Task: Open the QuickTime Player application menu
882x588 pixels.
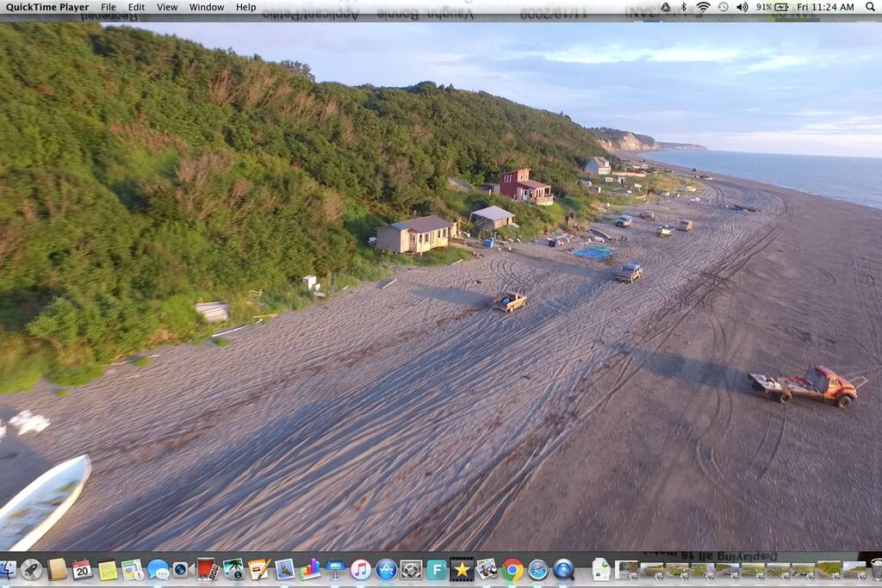Action: click(x=47, y=7)
